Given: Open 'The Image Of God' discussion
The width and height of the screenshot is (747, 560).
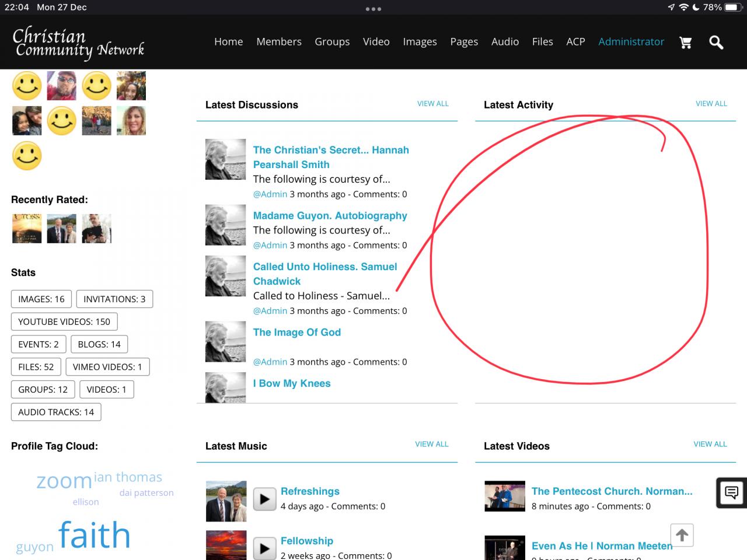Looking at the screenshot, I should (x=297, y=332).
